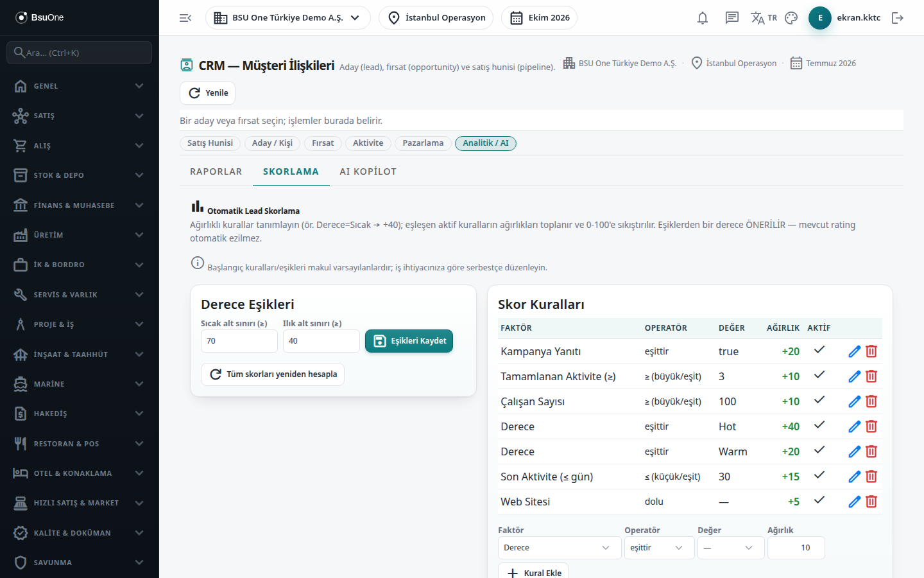Switch to the Raporlar tab
Screen dimensions: 924x578
click(x=216, y=171)
